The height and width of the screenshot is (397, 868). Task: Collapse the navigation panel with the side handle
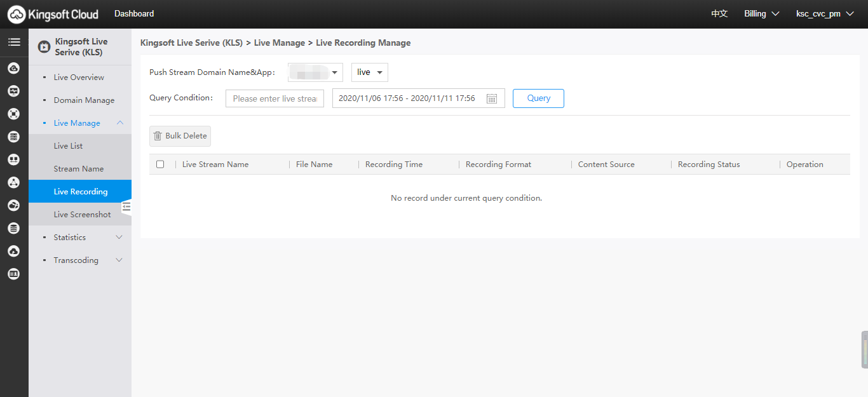click(126, 206)
